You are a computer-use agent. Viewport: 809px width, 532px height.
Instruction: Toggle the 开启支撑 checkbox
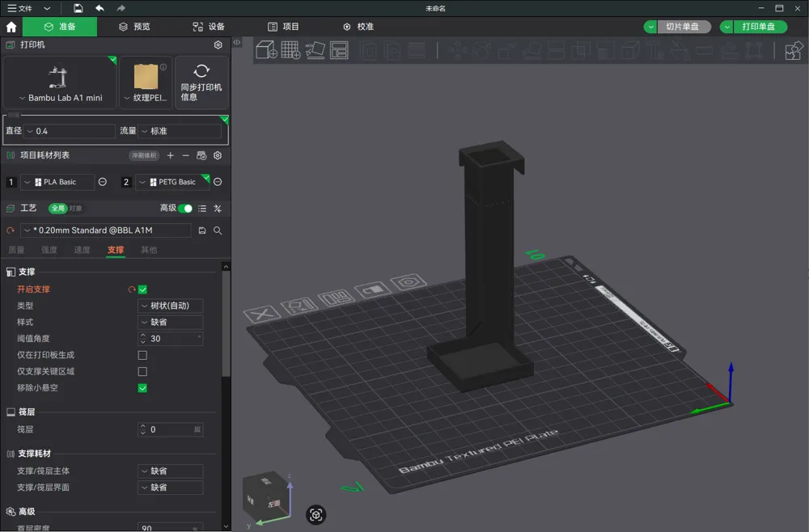tap(142, 289)
